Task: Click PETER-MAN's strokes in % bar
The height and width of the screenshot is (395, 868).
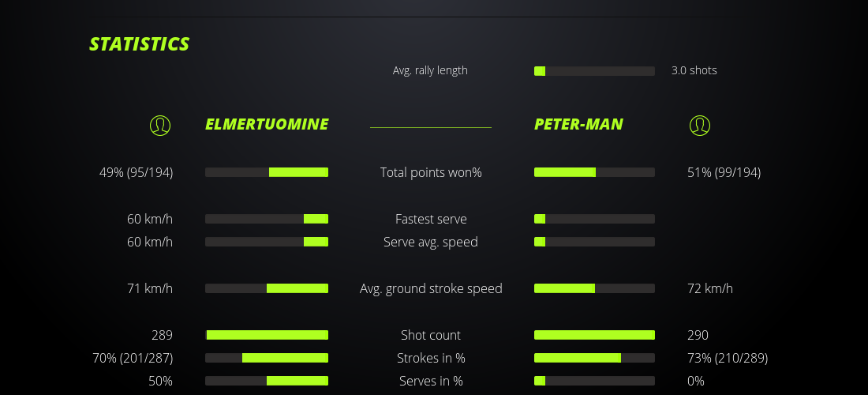Action: point(594,358)
